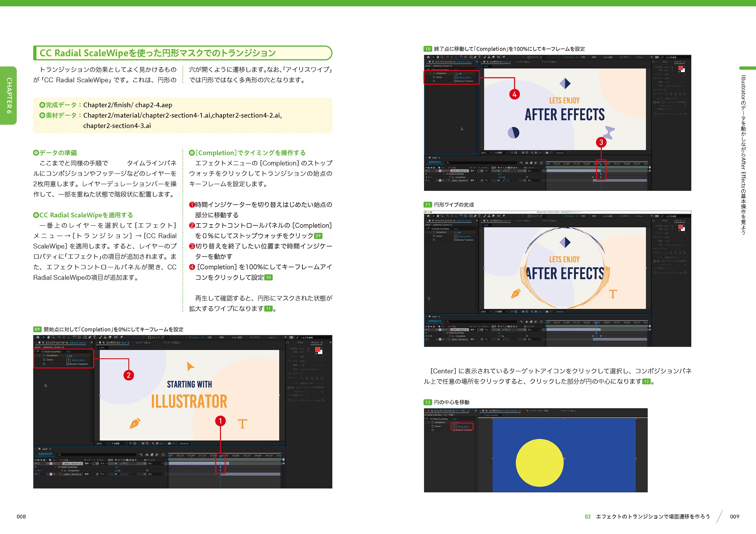Viewport: 756px width, 534px height.
Task: Select the Hand tool in figure 09 toolbar
Action: pyautogui.click(x=49, y=337)
